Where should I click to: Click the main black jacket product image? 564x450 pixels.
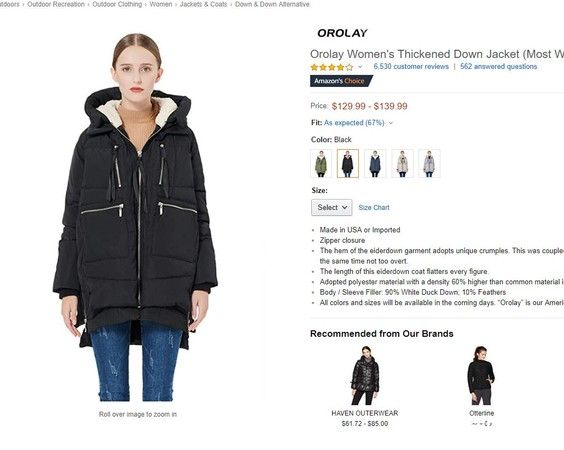[x=136, y=217]
